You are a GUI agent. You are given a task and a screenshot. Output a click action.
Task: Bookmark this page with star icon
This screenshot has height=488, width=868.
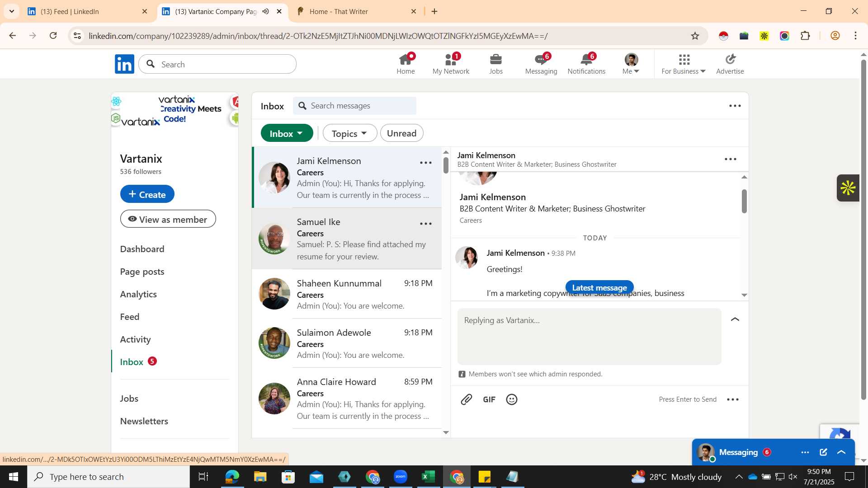pos(695,36)
